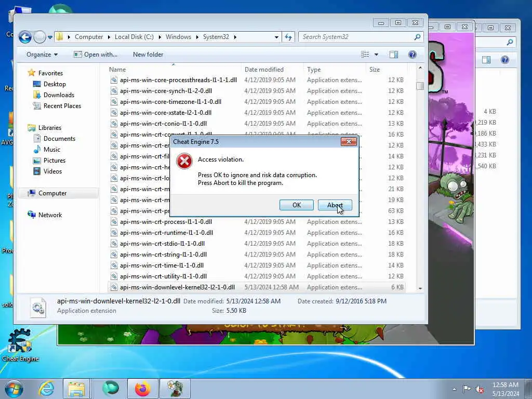Screen dimensions: 532x399
Task: Click the file list scrollbar thumb
Action: [420, 86]
